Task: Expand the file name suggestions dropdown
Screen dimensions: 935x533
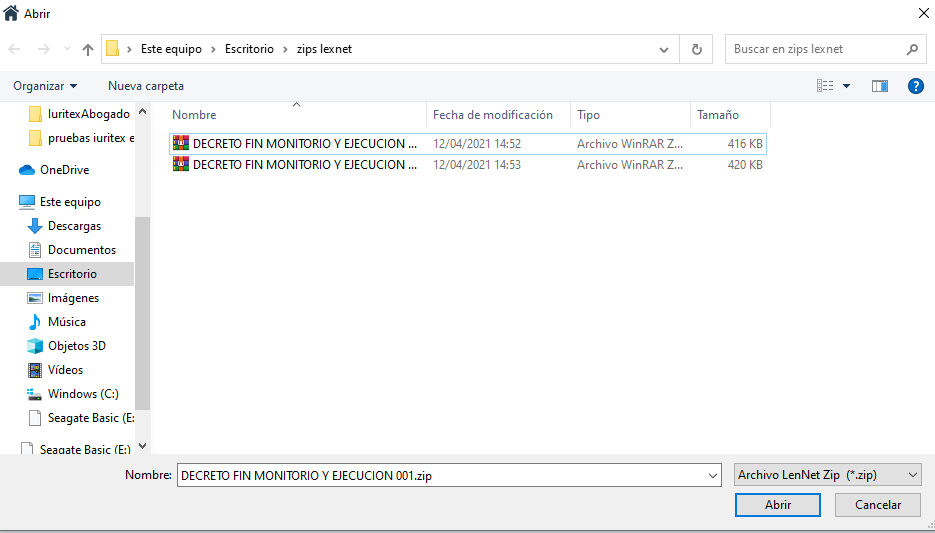Action: tap(712, 476)
